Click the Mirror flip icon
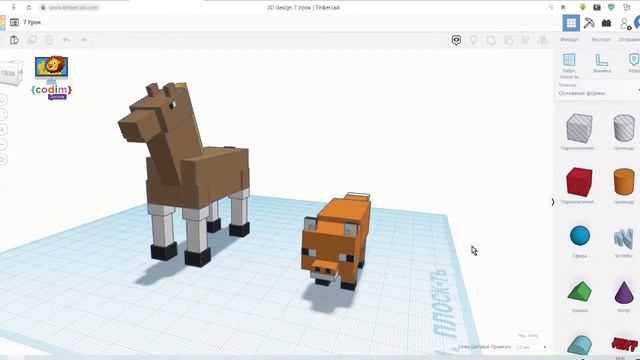 tap(542, 40)
